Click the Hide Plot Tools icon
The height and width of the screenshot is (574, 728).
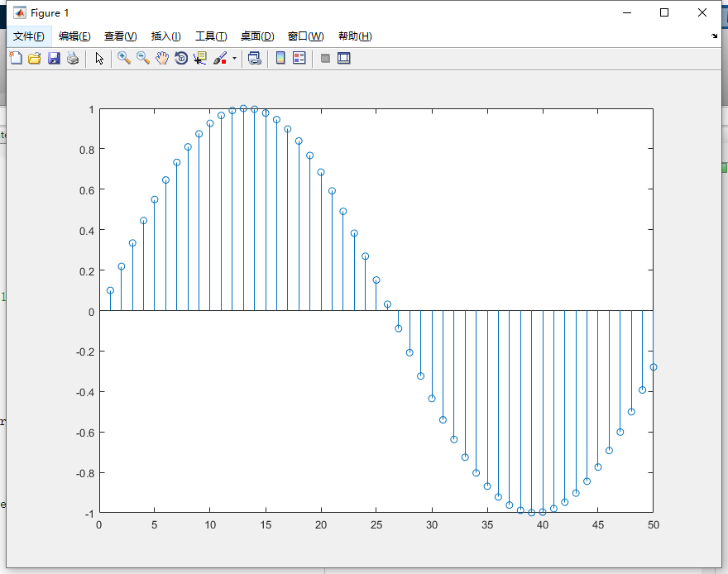(x=325, y=58)
